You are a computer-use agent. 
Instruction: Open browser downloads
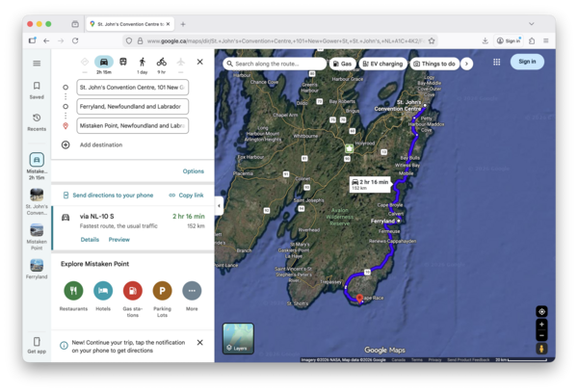(486, 40)
